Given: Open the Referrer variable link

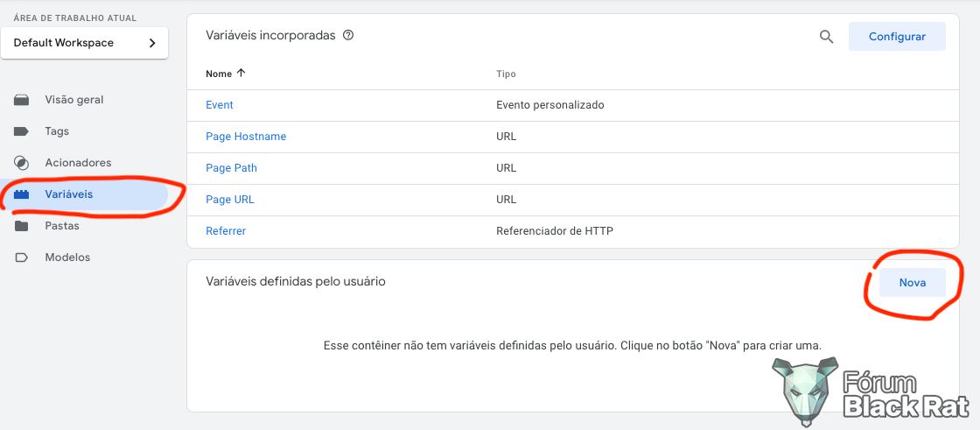Looking at the screenshot, I should click(x=226, y=231).
